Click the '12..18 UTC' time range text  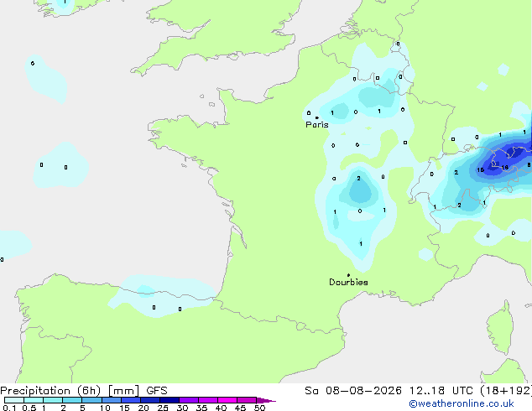(x=441, y=391)
